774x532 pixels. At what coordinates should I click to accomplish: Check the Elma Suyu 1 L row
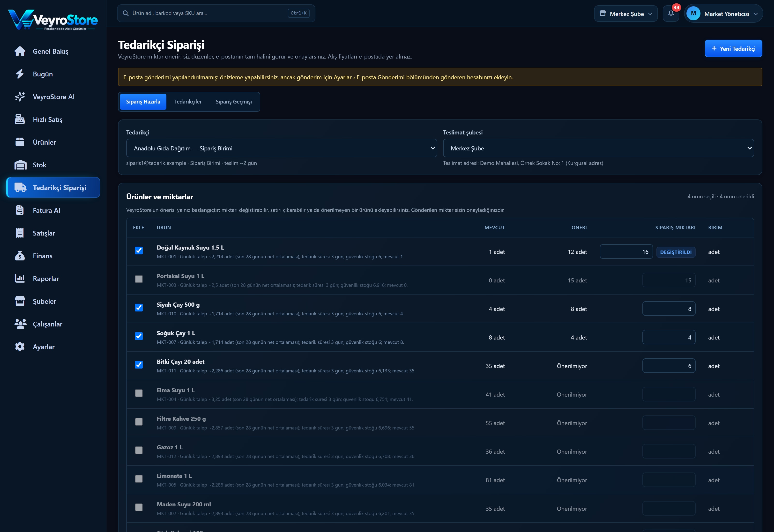139,393
